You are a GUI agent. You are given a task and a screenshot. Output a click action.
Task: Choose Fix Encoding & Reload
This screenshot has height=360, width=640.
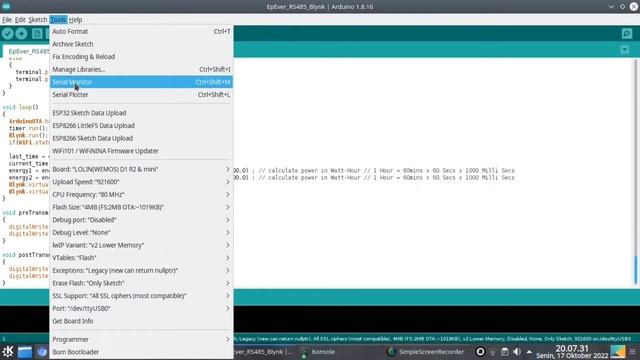(141, 57)
